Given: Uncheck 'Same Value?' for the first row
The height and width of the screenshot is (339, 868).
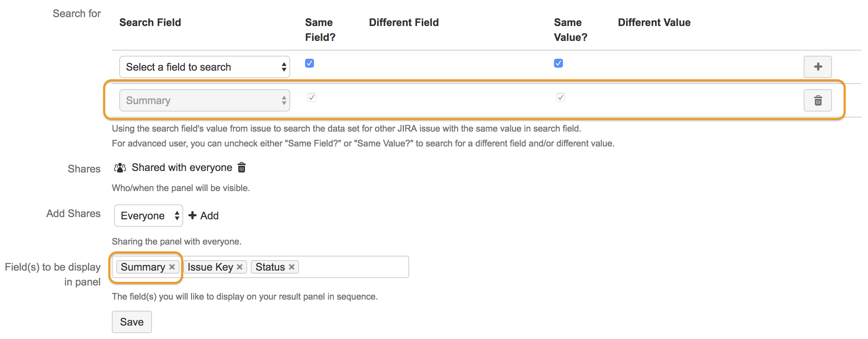Looking at the screenshot, I should click(x=559, y=63).
